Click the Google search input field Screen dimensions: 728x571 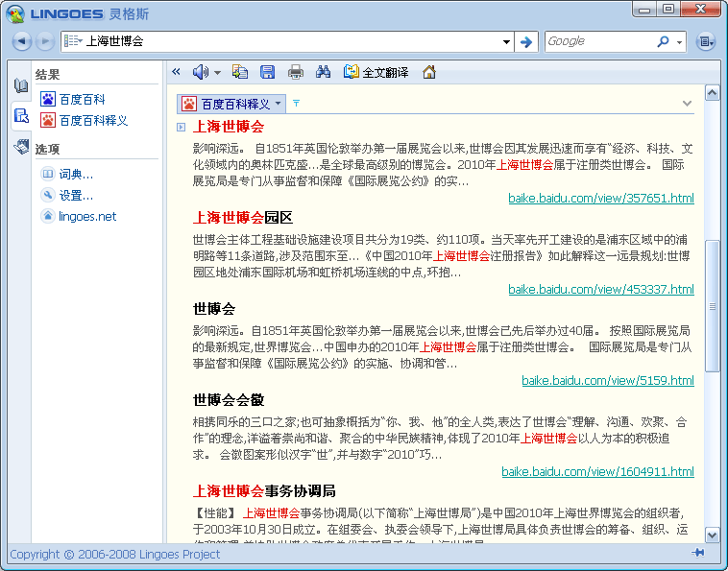coord(599,41)
